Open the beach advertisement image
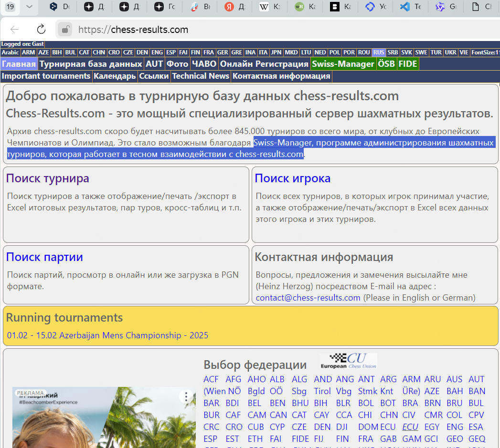Image resolution: width=500 pixels, height=448 pixels. point(104,417)
